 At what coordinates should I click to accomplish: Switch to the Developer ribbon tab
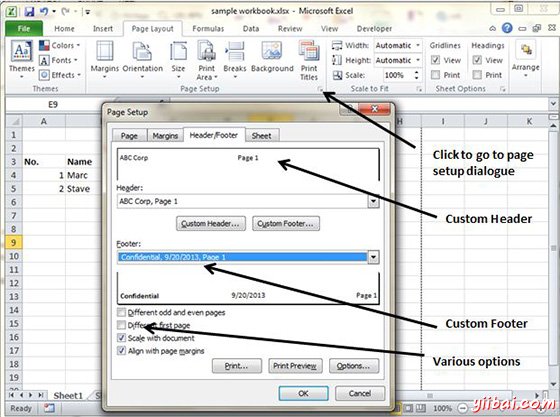[x=374, y=29]
